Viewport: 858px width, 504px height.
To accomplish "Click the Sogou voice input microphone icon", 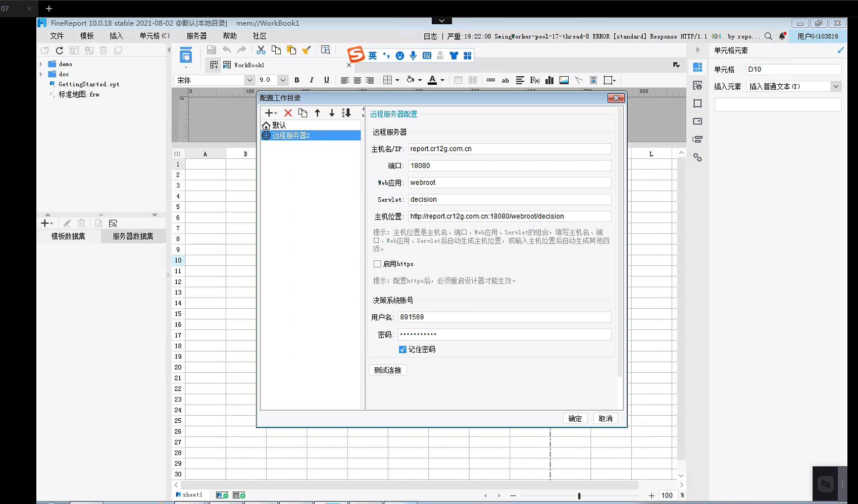I will 413,55.
